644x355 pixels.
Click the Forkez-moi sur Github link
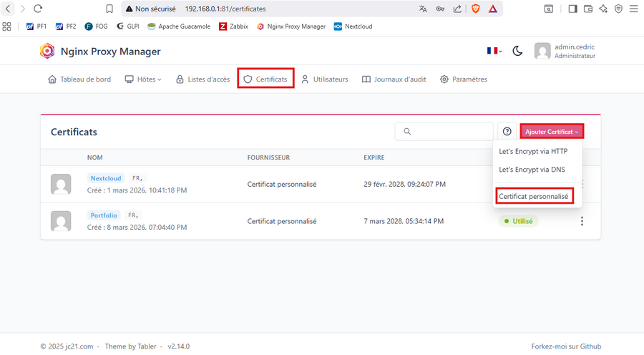coord(566,346)
